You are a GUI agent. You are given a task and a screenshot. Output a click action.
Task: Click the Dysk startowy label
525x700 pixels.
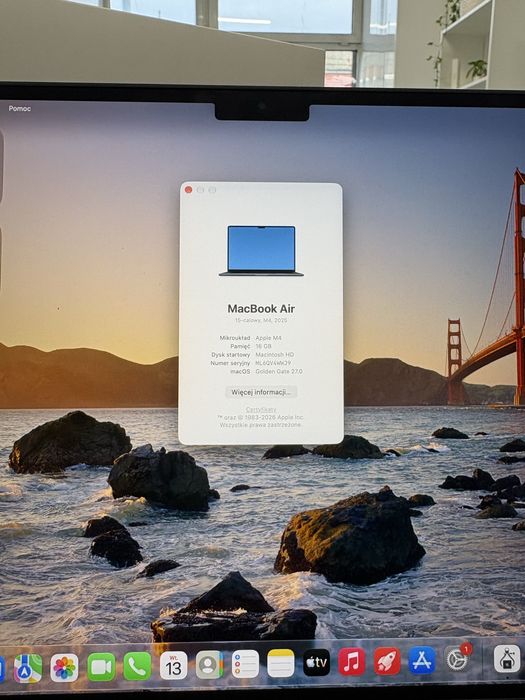pos(231,355)
